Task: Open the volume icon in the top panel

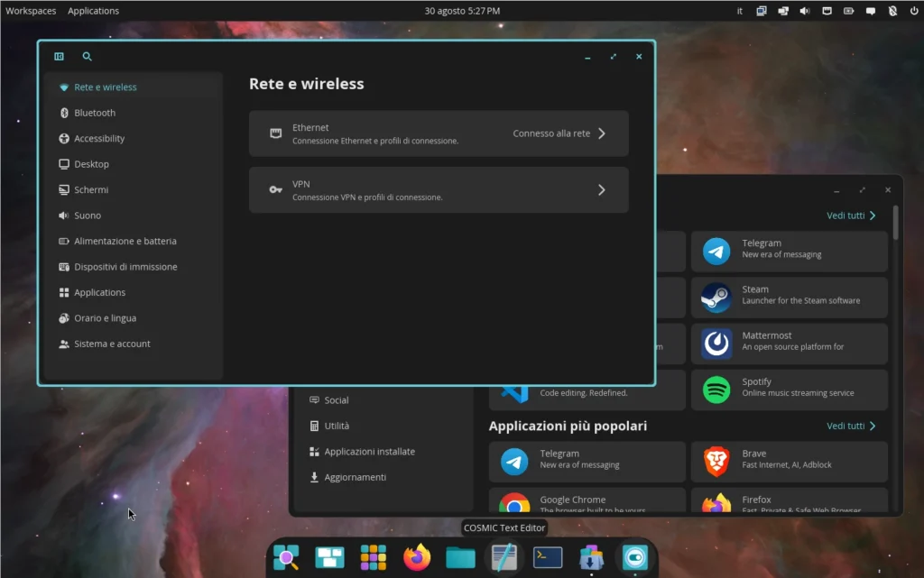Action: tap(805, 11)
